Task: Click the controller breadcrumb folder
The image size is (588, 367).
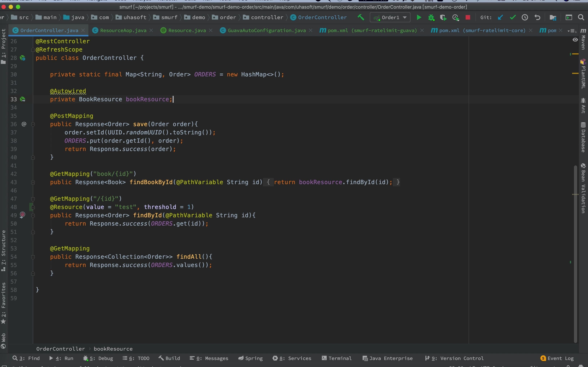Action: 263,17
